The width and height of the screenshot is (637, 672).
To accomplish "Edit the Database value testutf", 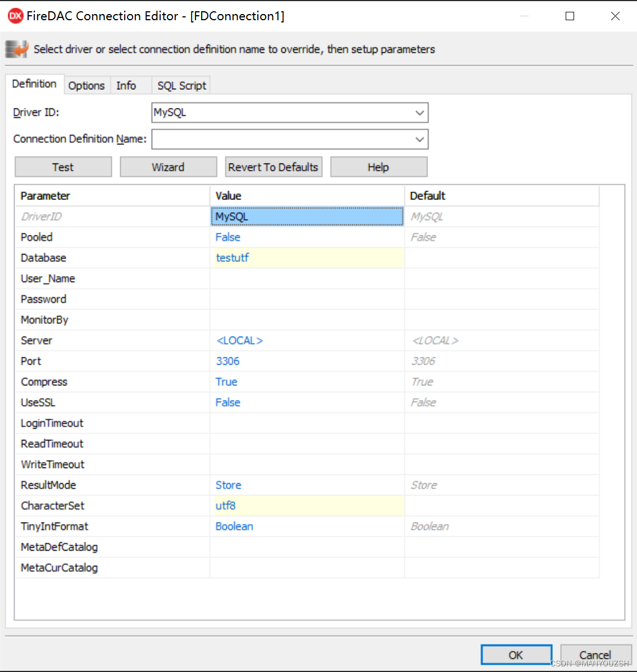I will point(307,257).
